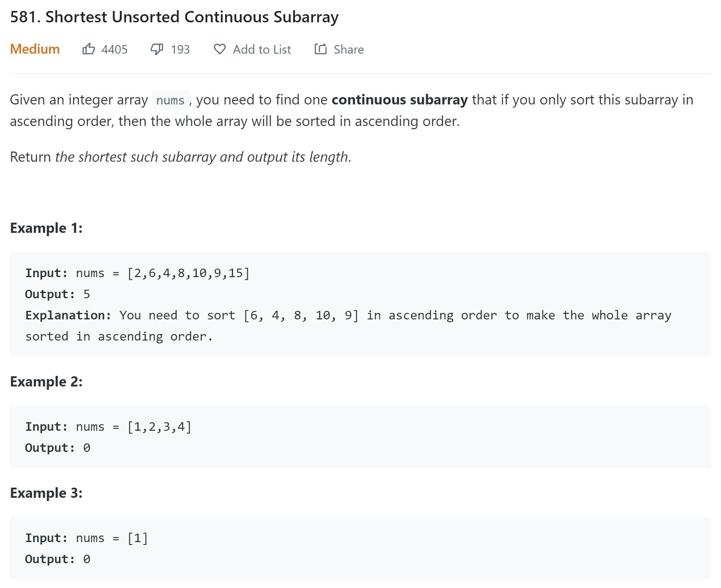Click the Share text label
The height and width of the screenshot is (588, 721).
(x=349, y=50)
